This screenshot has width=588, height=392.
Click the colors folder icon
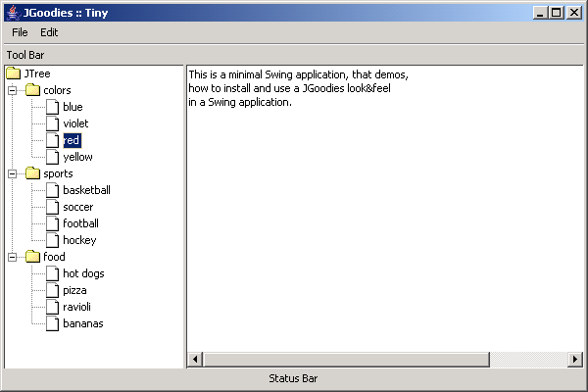pos(32,89)
